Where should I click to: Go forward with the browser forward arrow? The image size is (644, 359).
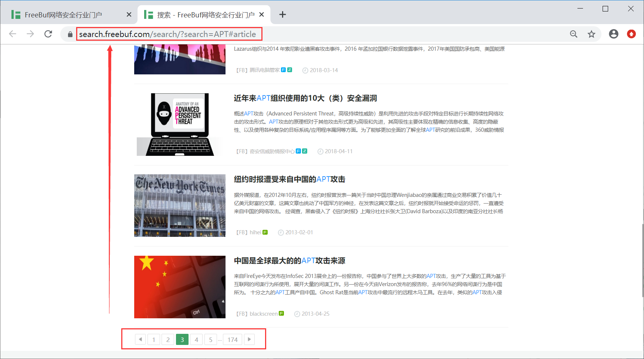point(30,34)
